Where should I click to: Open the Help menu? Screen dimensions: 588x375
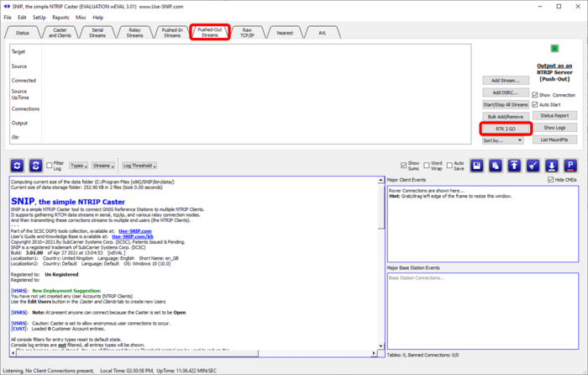point(98,18)
